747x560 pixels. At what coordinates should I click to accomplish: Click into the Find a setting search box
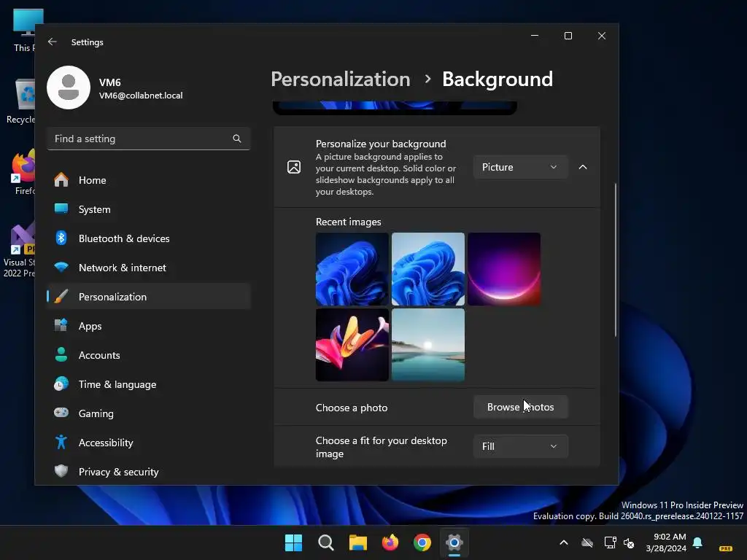[149, 139]
